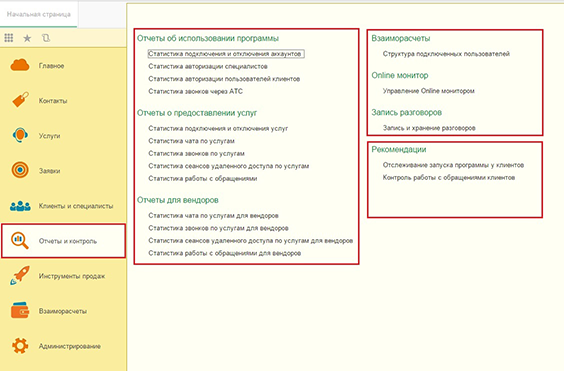Click the people group Клиенты и специалисты icon

point(20,205)
